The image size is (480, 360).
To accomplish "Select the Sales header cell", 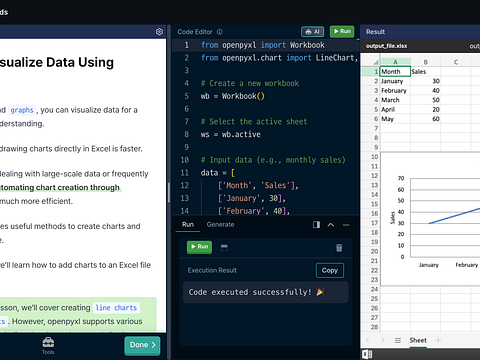I will pyautogui.click(x=426, y=71).
